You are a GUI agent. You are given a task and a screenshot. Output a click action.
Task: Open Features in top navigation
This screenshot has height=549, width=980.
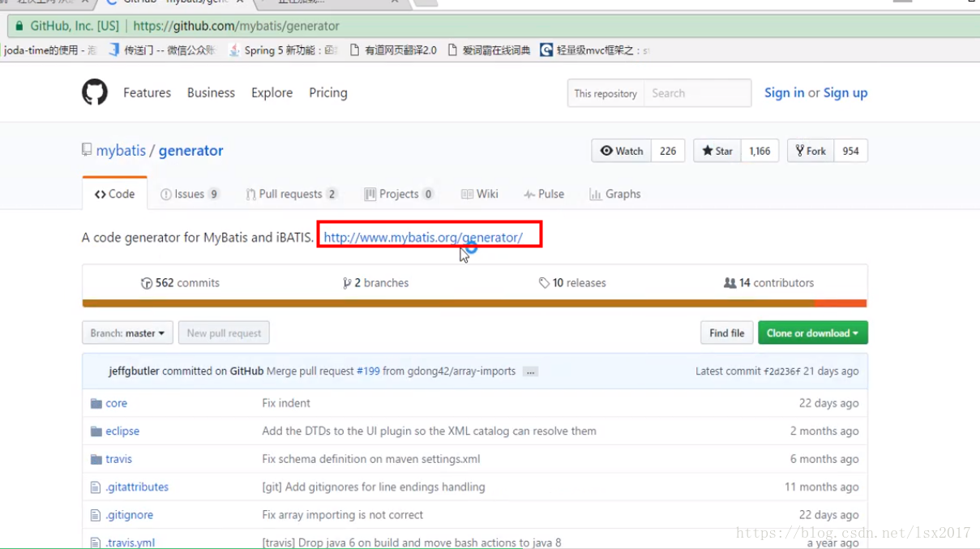point(147,92)
